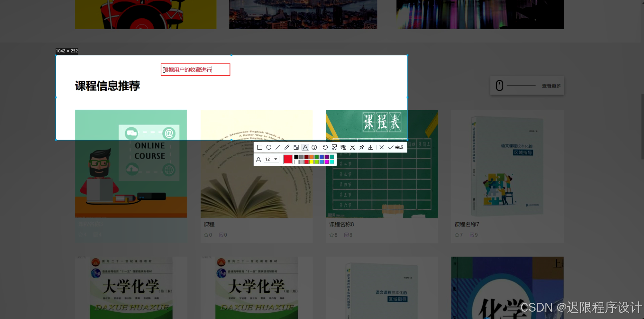Click comment icon under 课程
The width and height of the screenshot is (644, 319).
tap(221, 235)
